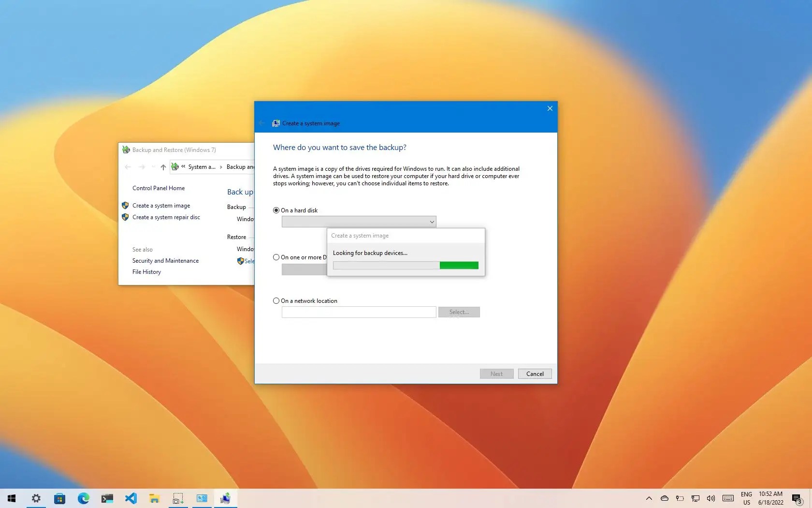Screen dimensions: 812x508
Task: Click the up arrow in Backup and Restore navigation
Action: [x=163, y=167]
